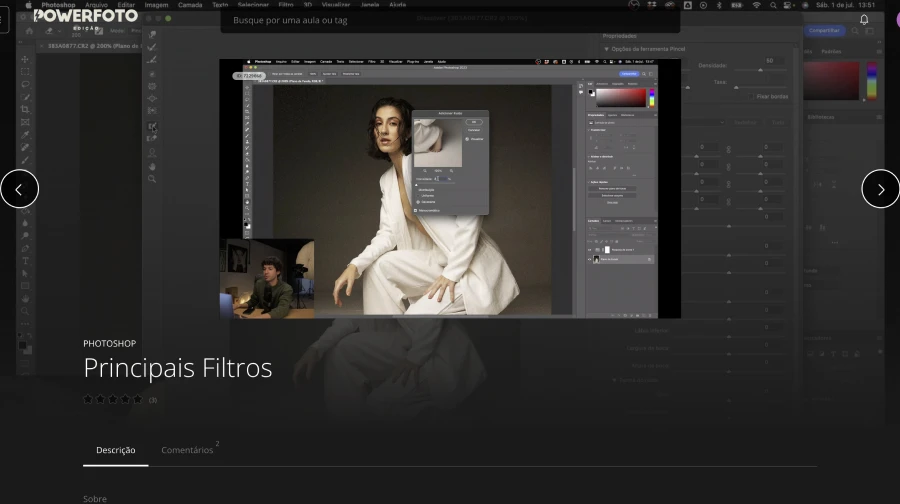Screen dimensions: 900x504
Task: Collapse 'Opções da ferramenta Pincel' section
Action: [x=606, y=49]
